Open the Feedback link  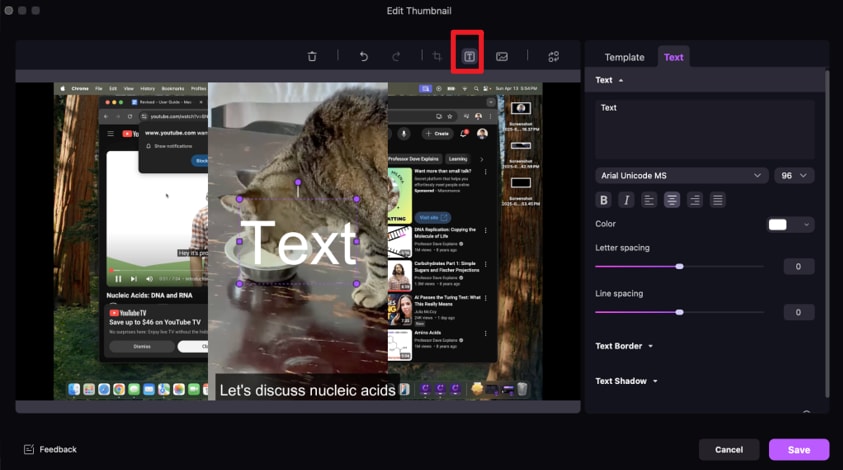pyautogui.click(x=50, y=449)
